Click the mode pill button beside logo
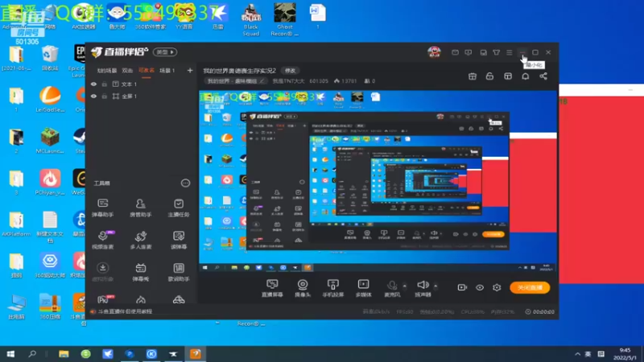644x362 pixels. 165,52
